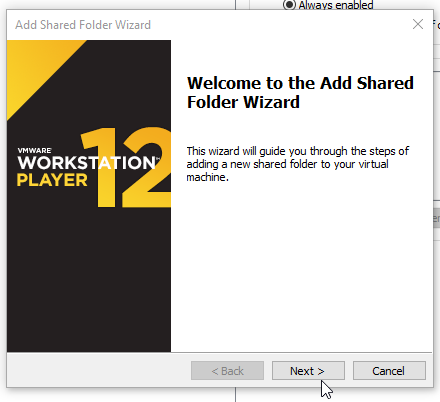Close the Add Shared Folder Wizard window
Viewport: 440px width, 402px height.
pos(418,24)
